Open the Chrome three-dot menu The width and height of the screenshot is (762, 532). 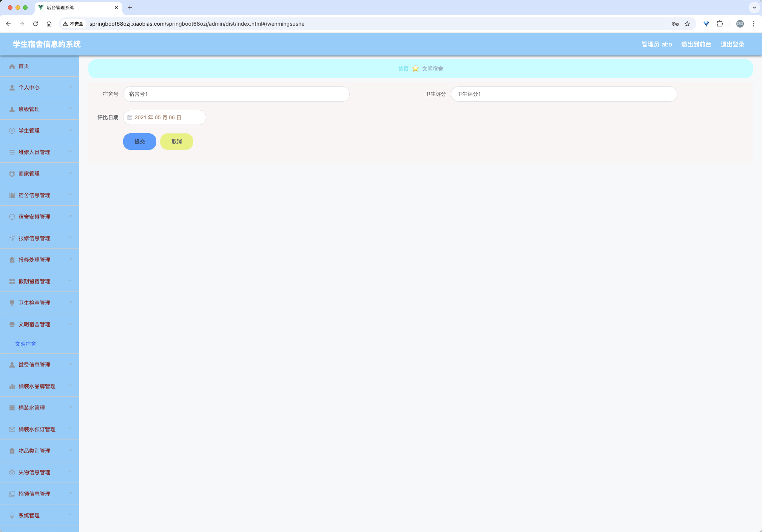[754, 24]
